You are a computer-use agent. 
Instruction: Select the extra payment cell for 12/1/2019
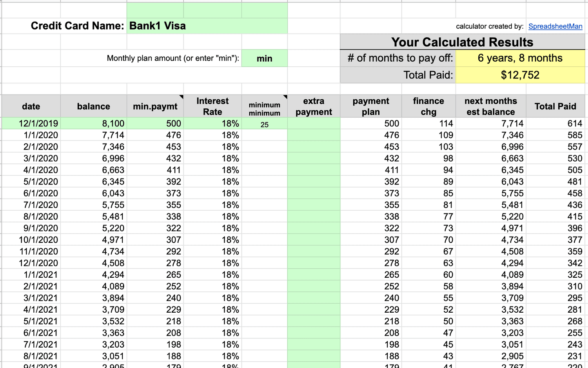tap(314, 124)
